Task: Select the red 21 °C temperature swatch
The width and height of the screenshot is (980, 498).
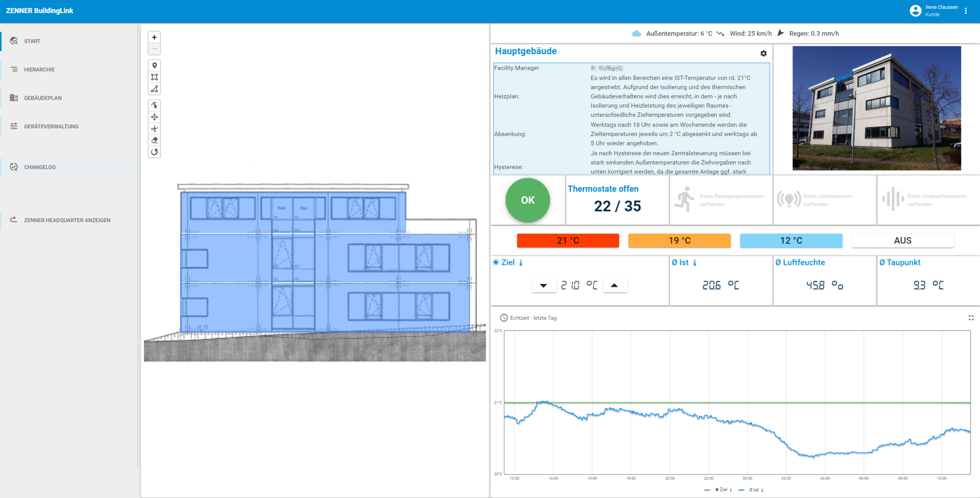Action: pos(568,240)
